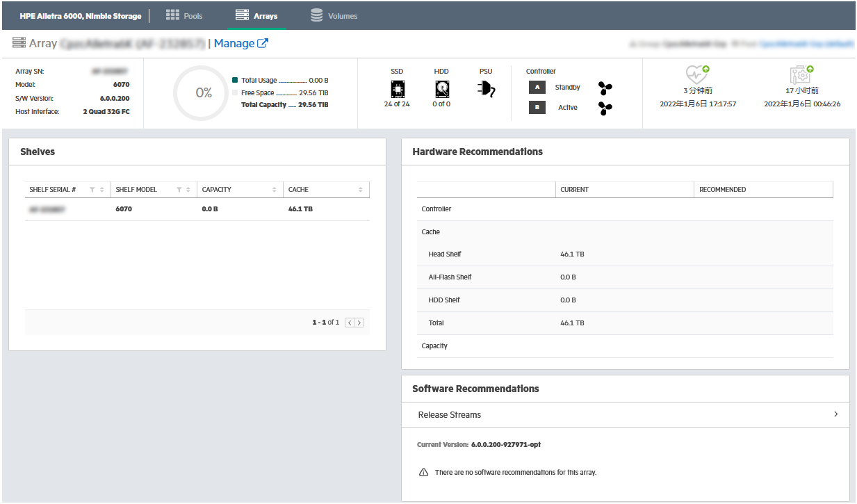Click HPE Alletra 6000, Nimble Storage title

pos(80,16)
